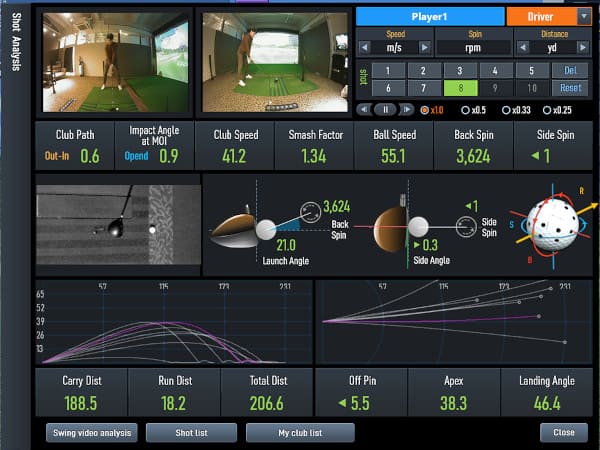Select shot number 7

(x=423, y=89)
